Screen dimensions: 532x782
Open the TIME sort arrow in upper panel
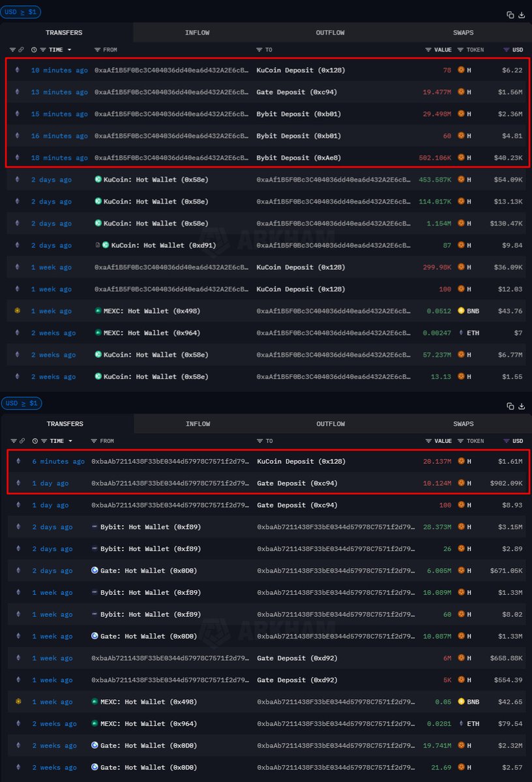pyautogui.click(x=69, y=50)
